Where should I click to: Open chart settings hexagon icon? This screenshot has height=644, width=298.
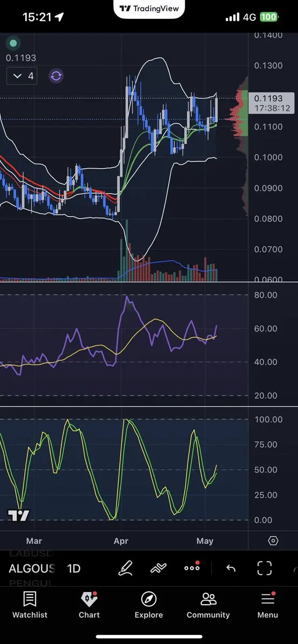273,541
